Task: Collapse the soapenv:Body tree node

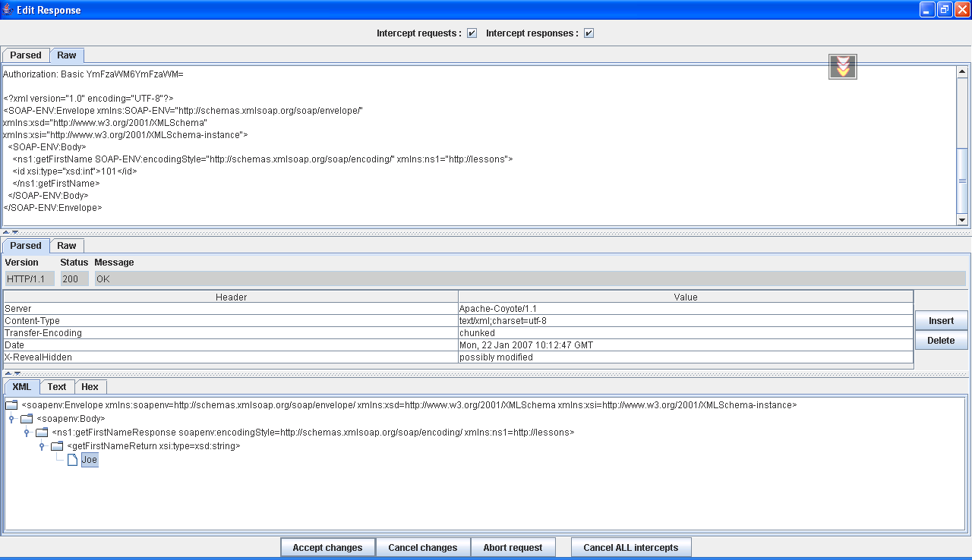Action: [11, 419]
